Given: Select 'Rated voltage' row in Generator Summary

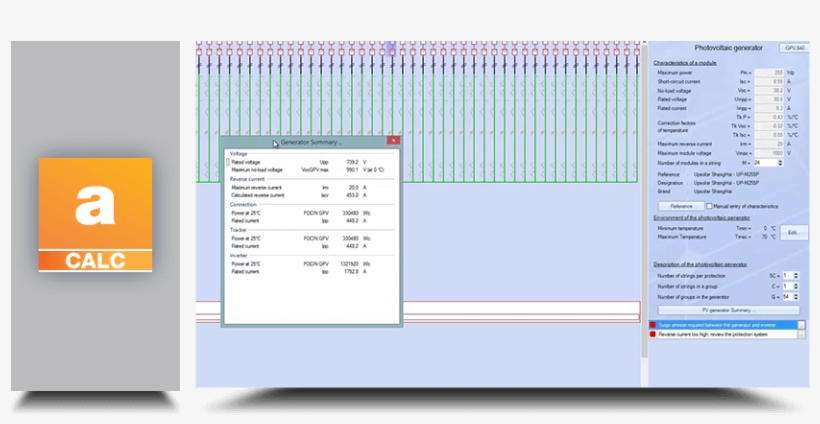Looking at the screenshot, I should [x=311, y=163].
